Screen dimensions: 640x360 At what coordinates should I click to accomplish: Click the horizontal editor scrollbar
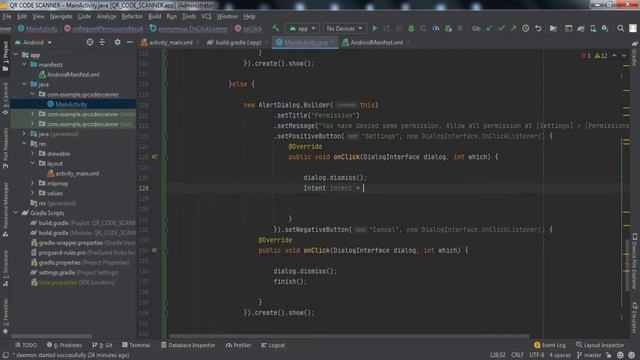coord(349,336)
